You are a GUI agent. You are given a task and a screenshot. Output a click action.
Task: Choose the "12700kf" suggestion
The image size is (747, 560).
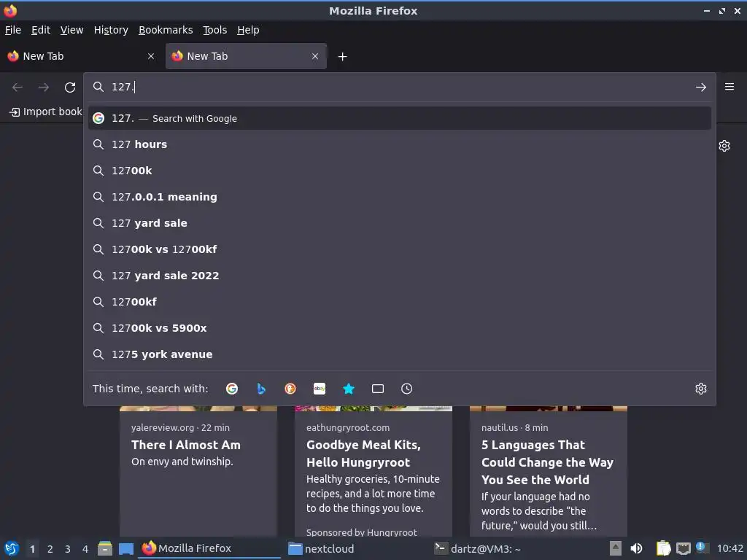(399, 301)
